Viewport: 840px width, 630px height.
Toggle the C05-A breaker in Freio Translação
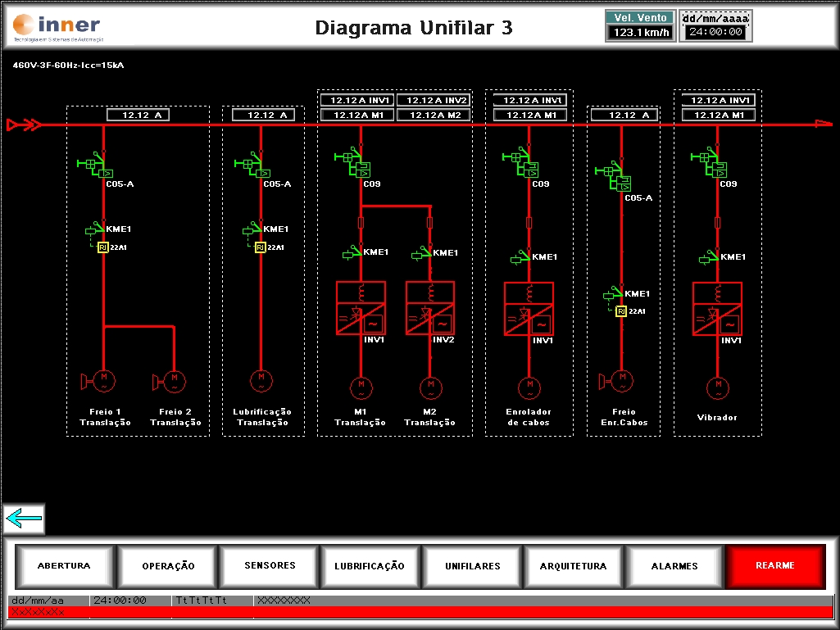click(102, 165)
